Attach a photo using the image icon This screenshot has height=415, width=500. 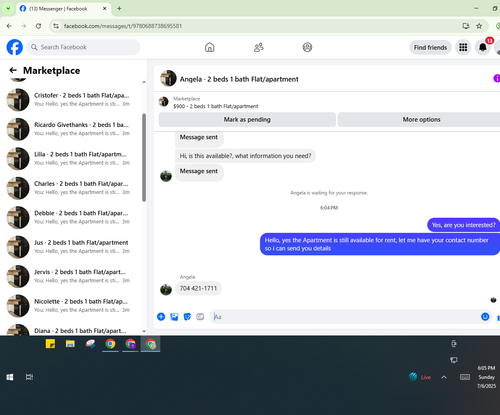click(174, 317)
